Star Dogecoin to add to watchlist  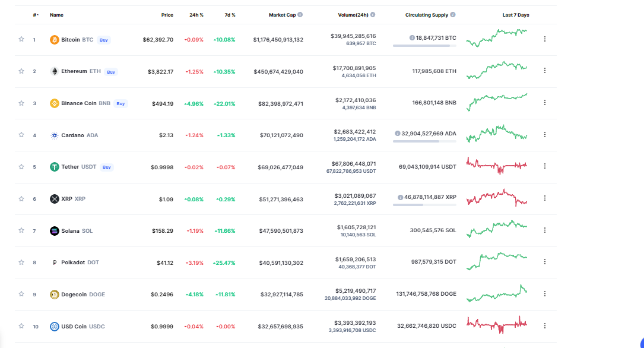[x=21, y=294]
